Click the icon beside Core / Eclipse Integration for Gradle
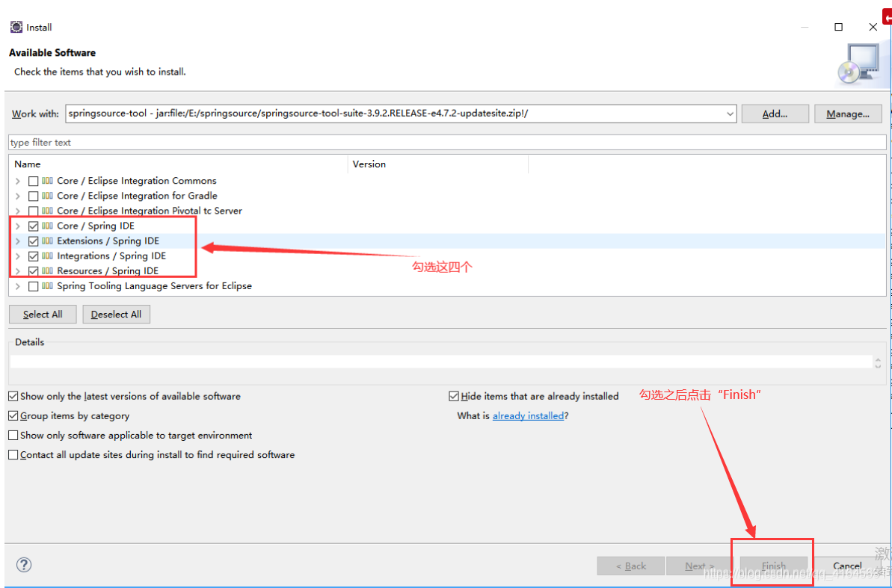The image size is (892, 588). pyautogui.click(x=47, y=195)
